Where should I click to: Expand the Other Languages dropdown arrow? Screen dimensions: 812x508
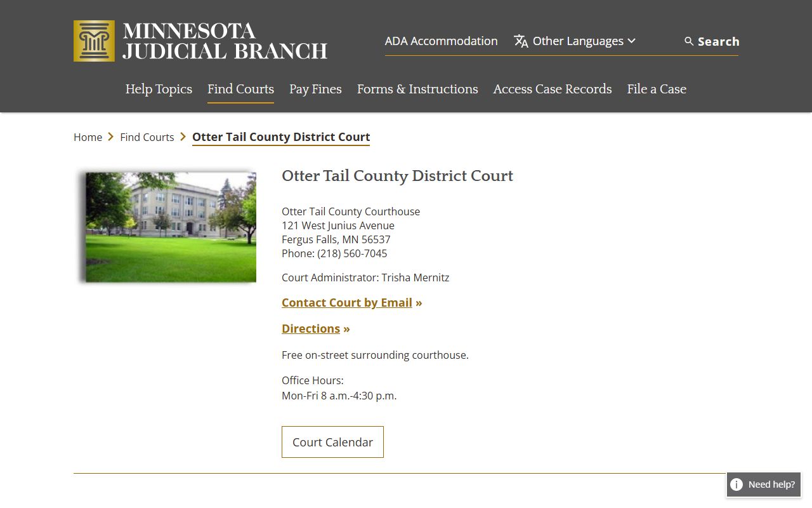pyautogui.click(x=631, y=41)
